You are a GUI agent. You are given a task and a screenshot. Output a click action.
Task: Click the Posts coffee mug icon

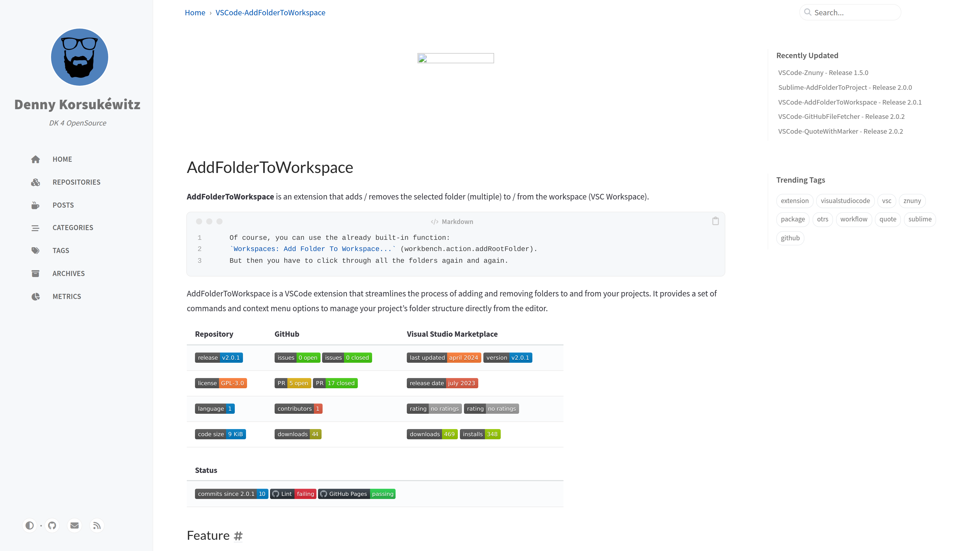35,205
